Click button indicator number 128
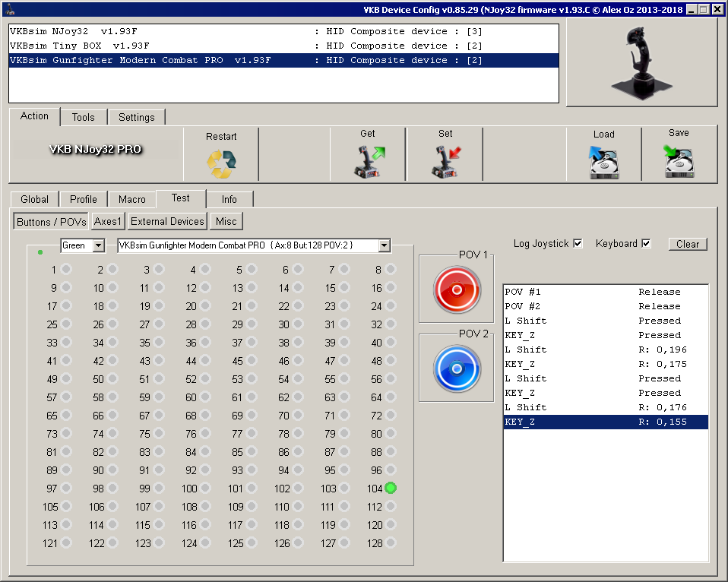728x582 pixels. [x=391, y=542]
